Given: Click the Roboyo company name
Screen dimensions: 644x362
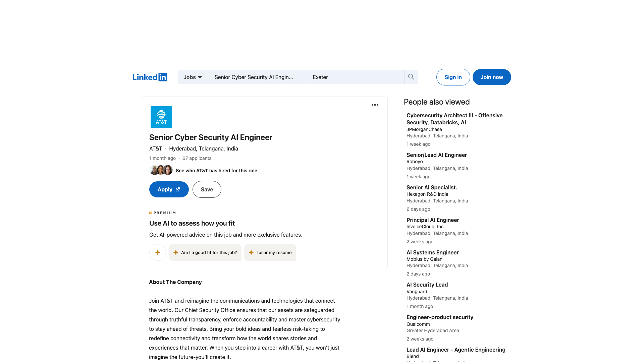Looking at the screenshot, I should pyautogui.click(x=415, y=162).
